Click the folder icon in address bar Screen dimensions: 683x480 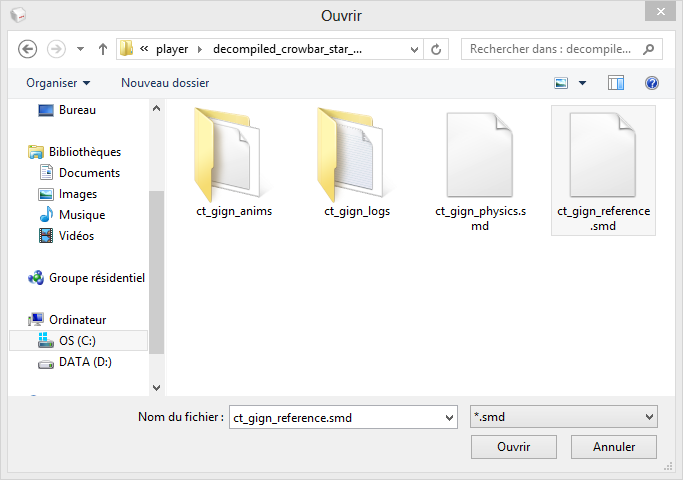click(126, 48)
